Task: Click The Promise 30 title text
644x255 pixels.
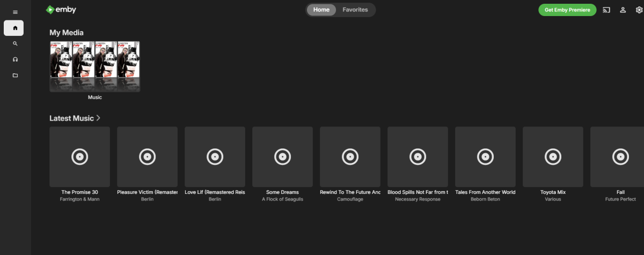Action: pos(79,192)
